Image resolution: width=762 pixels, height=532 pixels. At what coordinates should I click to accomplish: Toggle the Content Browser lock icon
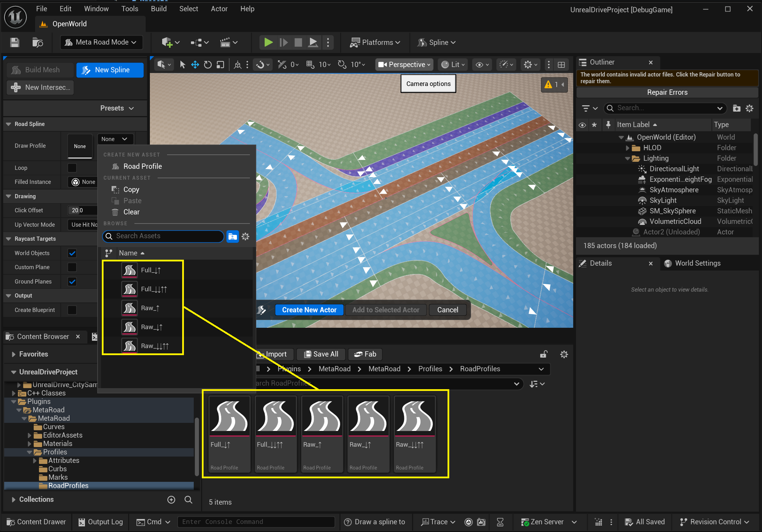(544, 354)
